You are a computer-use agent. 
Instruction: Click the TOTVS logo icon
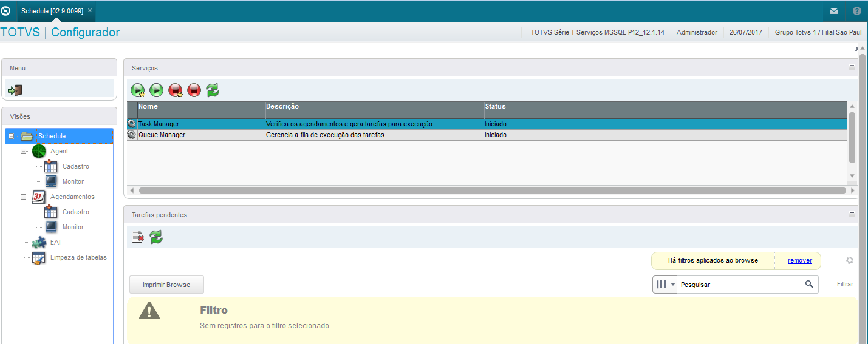pos(6,11)
